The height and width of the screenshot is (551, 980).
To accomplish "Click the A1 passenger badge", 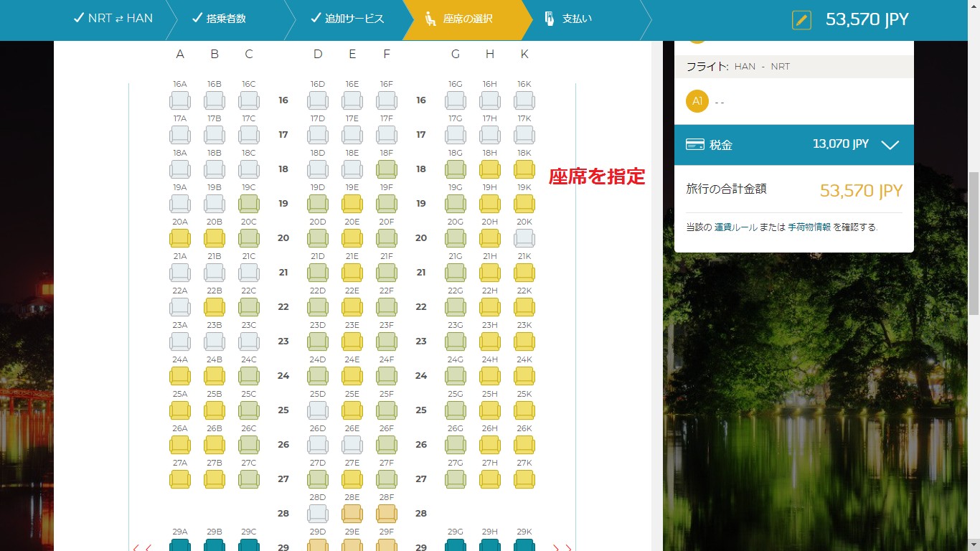I will tap(697, 101).
